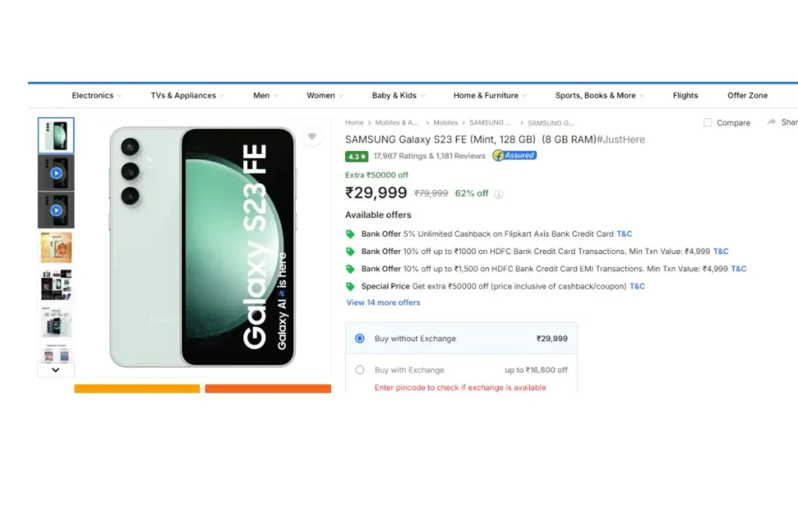Click the Flipkart Assured badge

[514, 156]
